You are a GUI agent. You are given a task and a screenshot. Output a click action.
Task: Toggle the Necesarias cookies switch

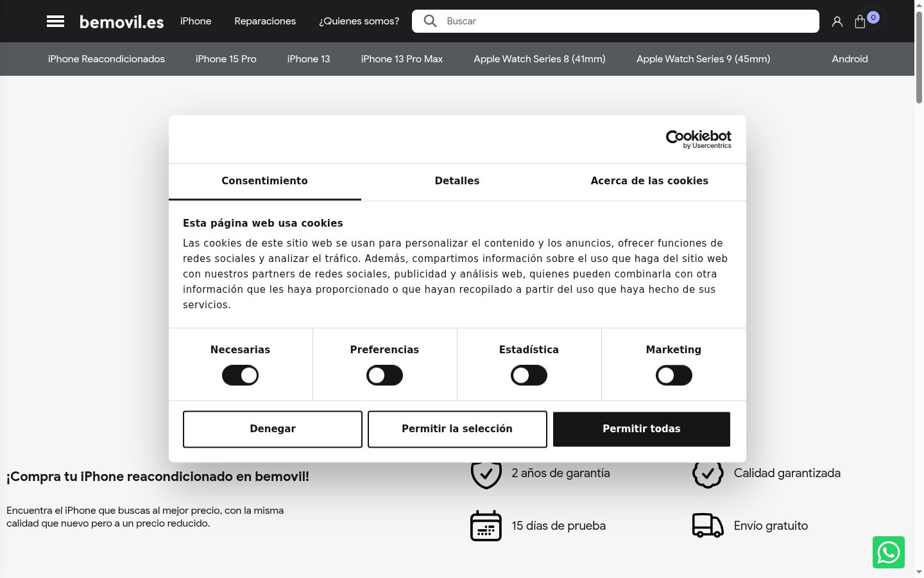coord(240,375)
